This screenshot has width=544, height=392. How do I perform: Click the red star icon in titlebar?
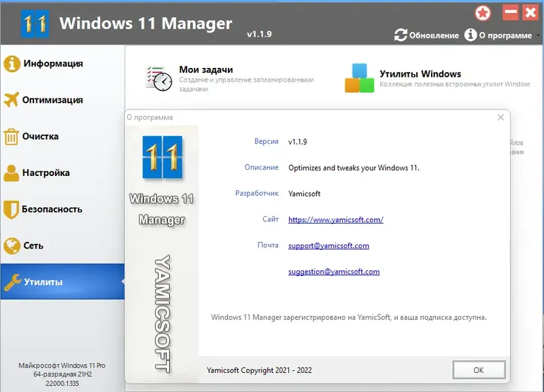[482, 12]
